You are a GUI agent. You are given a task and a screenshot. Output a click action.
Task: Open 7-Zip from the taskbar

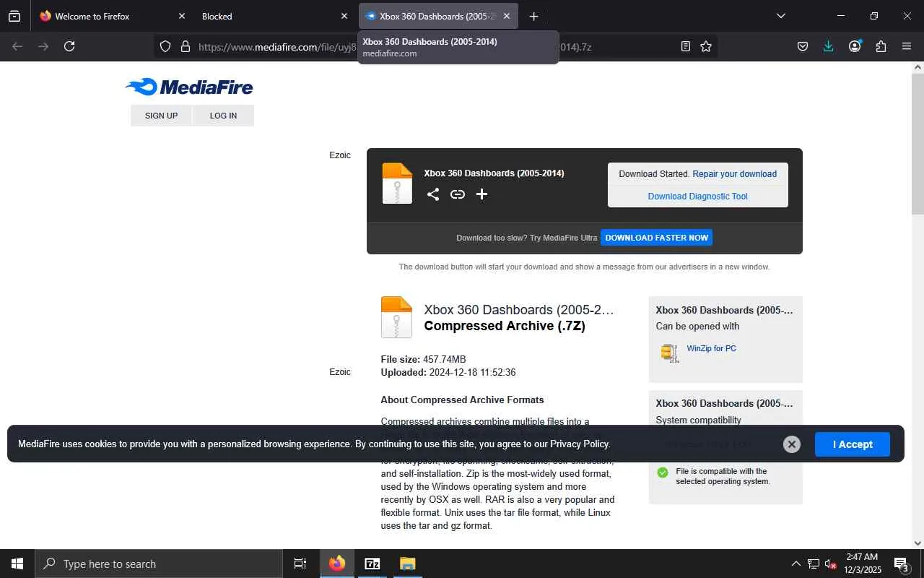coord(372,564)
